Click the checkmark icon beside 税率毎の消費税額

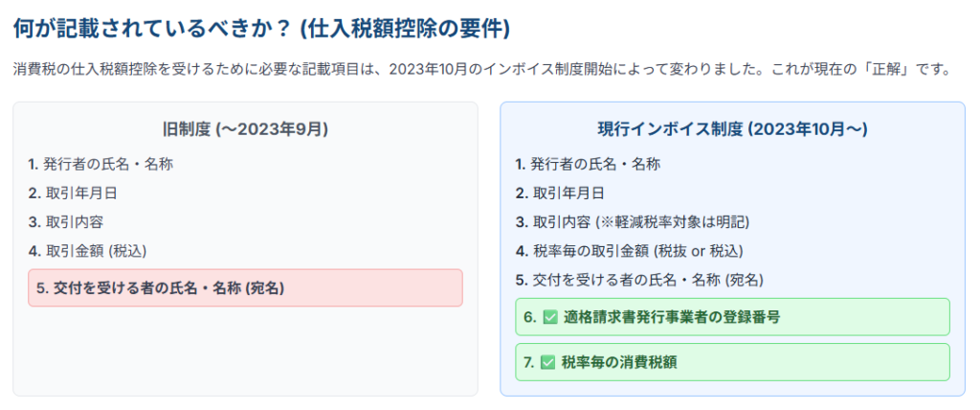pos(548,362)
